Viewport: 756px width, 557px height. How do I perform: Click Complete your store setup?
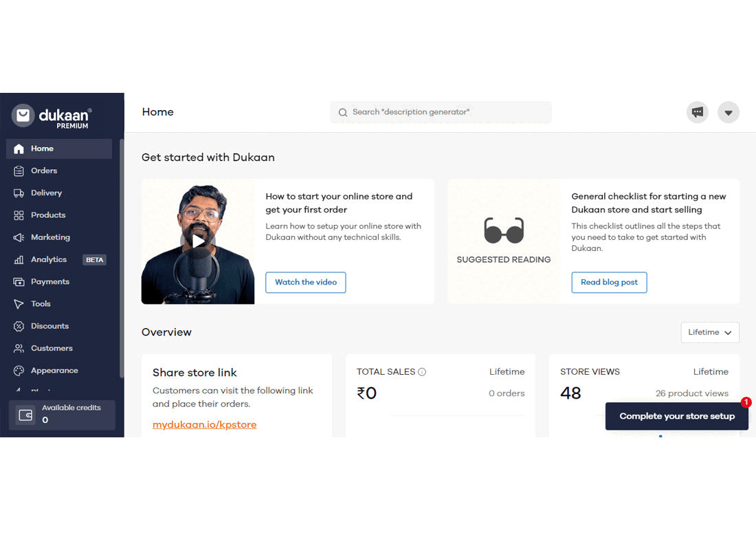coord(676,416)
